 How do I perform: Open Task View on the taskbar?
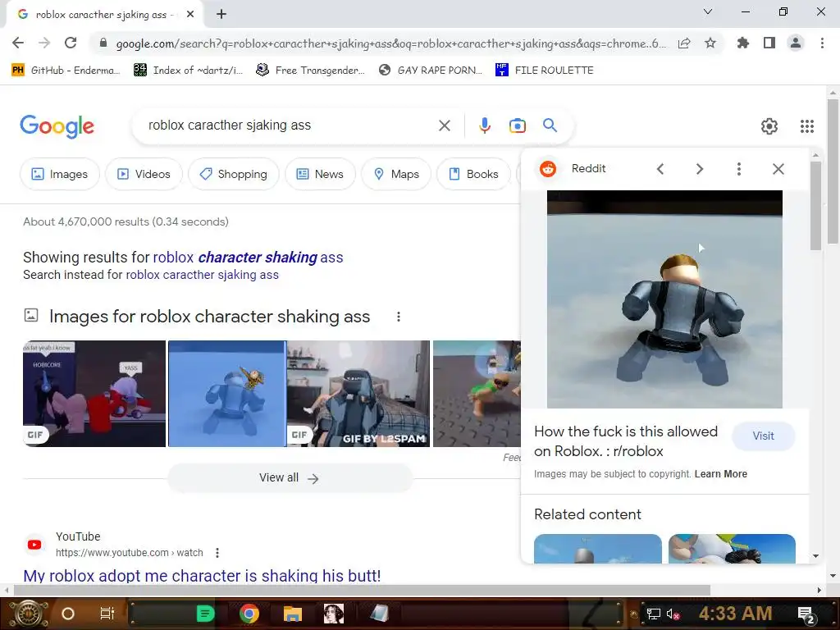pyautogui.click(x=107, y=614)
